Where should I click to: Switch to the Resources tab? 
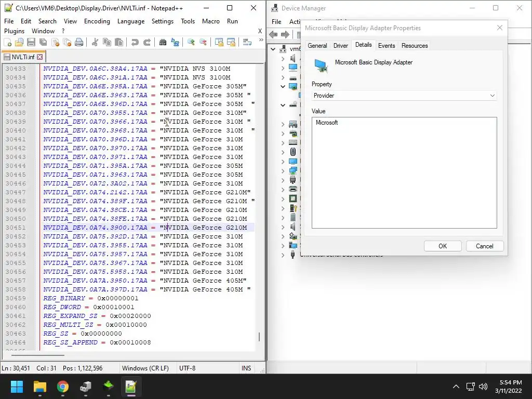click(x=415, y=46)
